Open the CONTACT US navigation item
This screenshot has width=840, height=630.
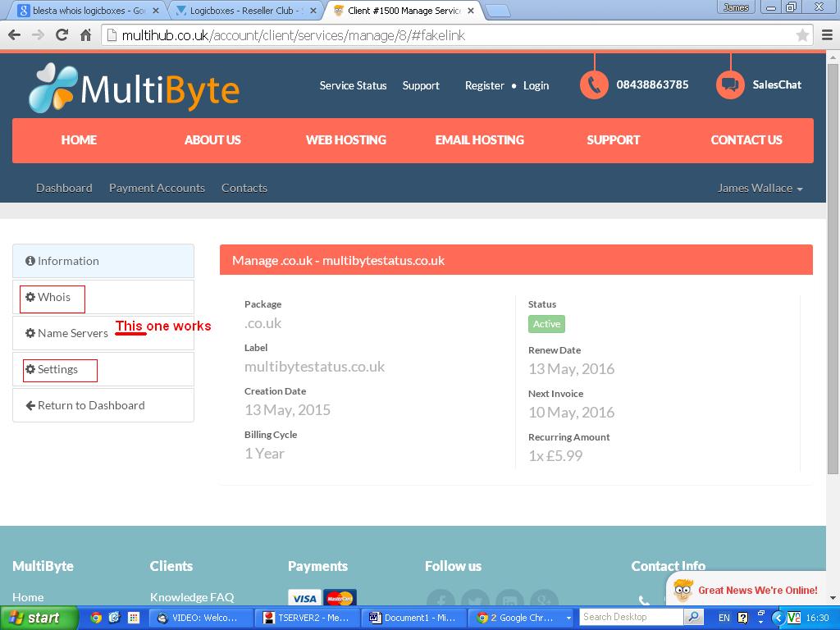coord(746,139)
